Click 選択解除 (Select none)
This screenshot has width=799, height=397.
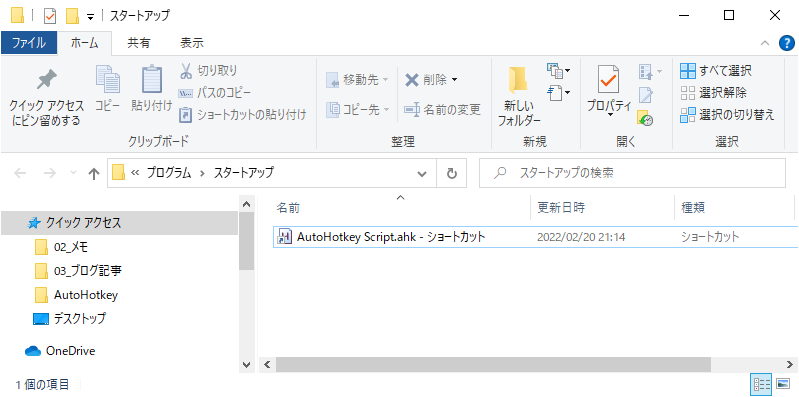click(713, 93)
